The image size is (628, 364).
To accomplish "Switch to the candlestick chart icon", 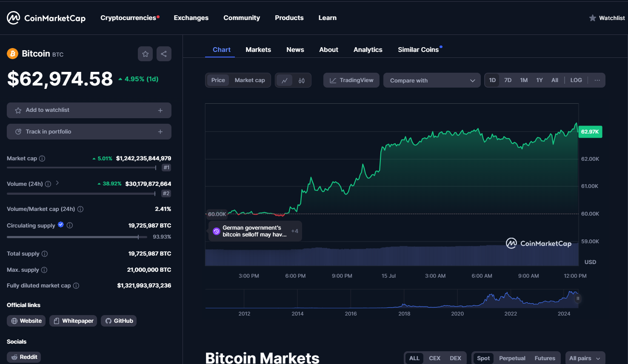I will [x=302, y=80].
